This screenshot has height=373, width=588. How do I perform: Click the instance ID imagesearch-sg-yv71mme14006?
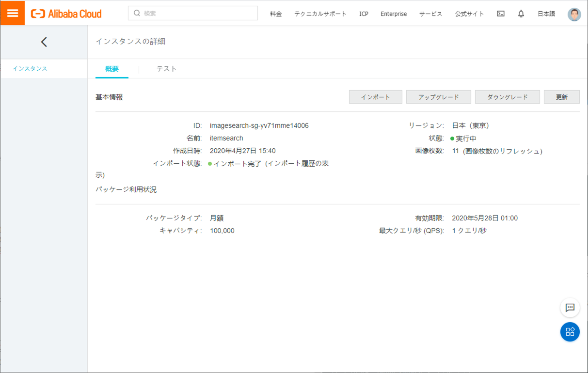259,125
